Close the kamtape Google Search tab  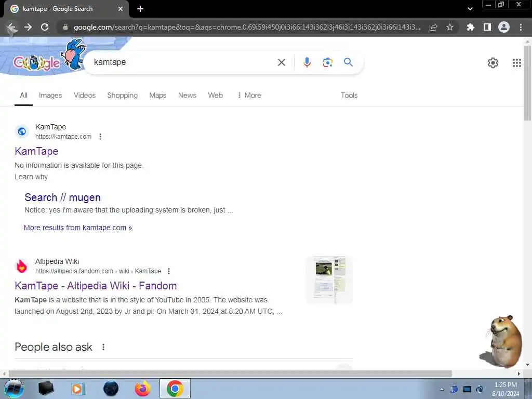[121, 9]
